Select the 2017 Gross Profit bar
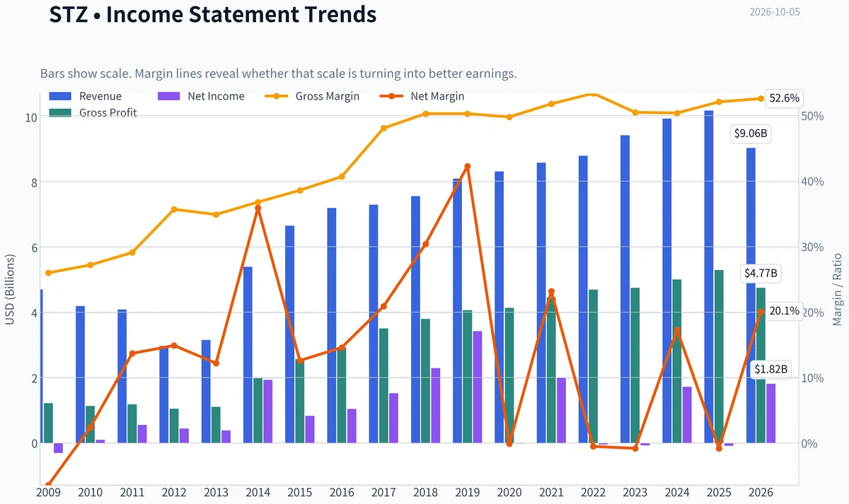This screenshot has width=849, height=504. click(x=383, y=386)
